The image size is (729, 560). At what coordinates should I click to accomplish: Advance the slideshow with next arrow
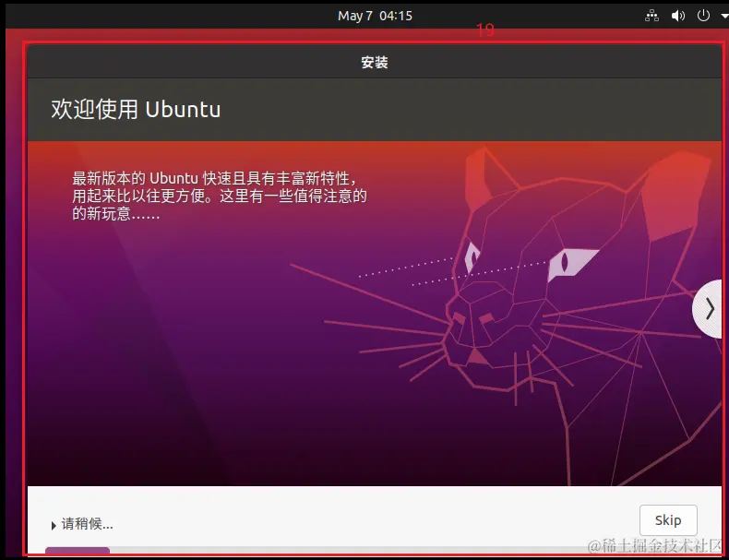[x=708, y=309]
